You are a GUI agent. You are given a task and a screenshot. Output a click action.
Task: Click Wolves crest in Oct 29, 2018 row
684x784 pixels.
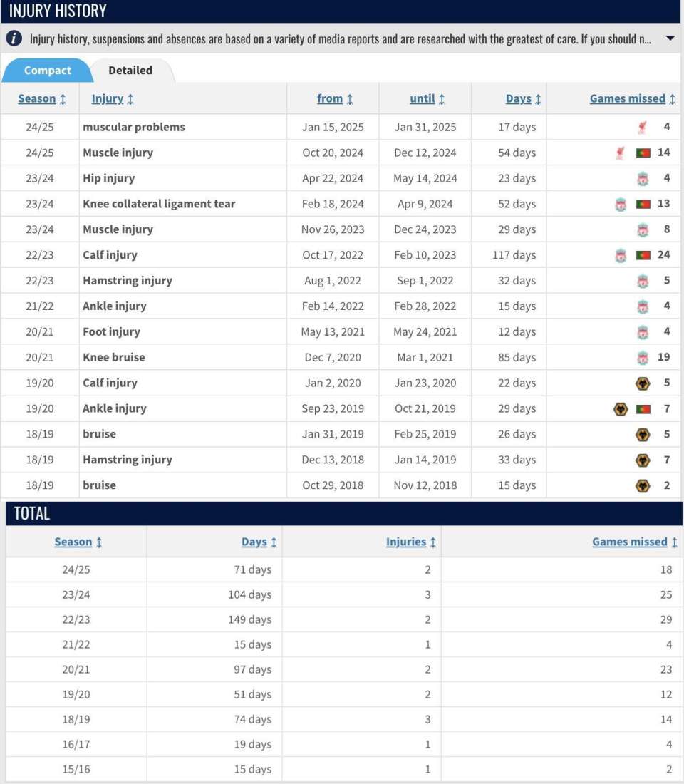[x=643, y=485]
